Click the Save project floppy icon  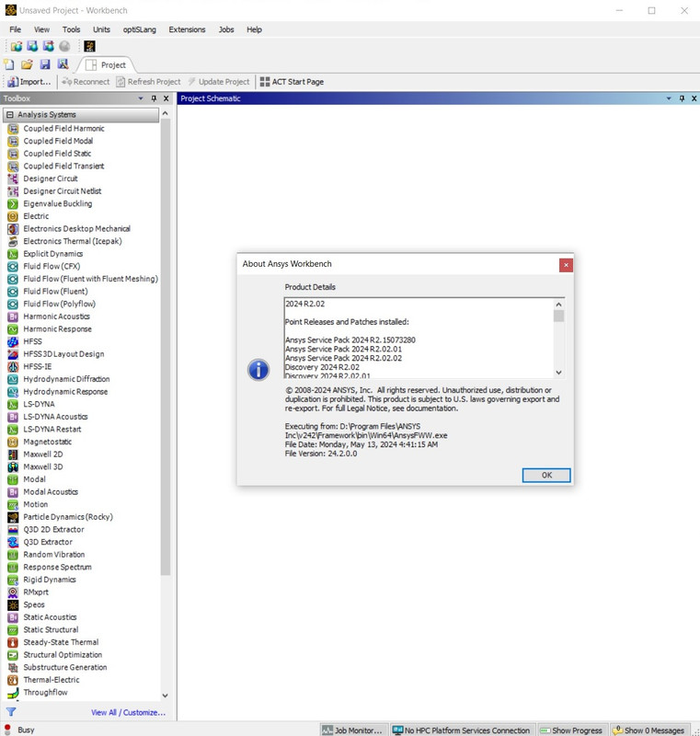(45, 64)
